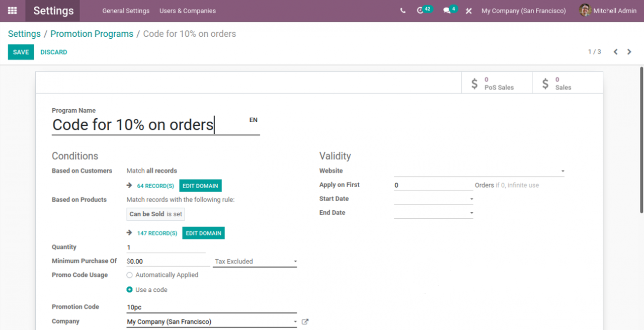Open the apps grid menu icon

pos(13,11)
